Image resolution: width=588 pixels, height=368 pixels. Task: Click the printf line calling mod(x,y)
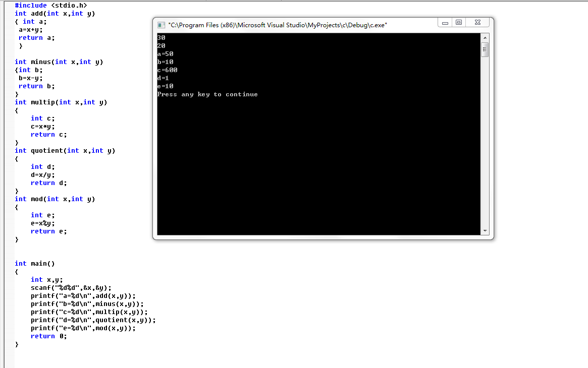[x=83, y=328]
